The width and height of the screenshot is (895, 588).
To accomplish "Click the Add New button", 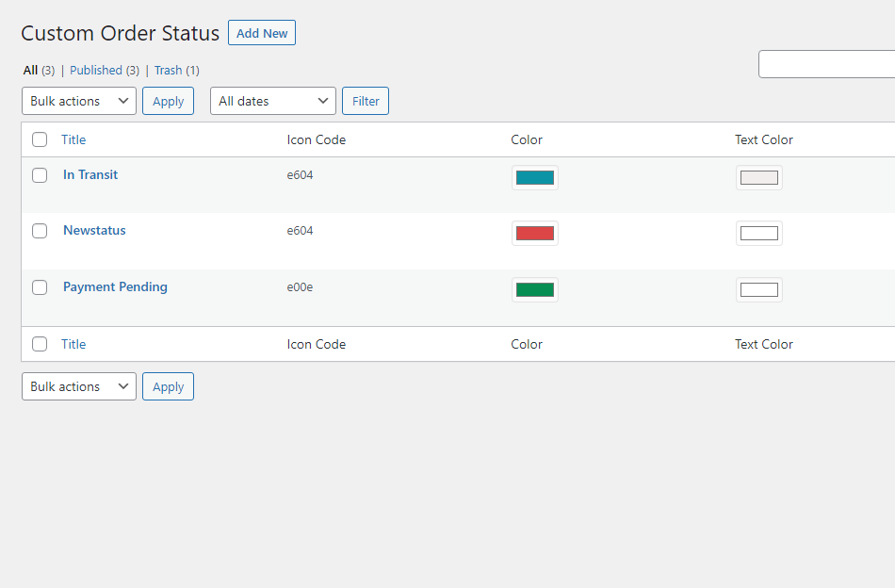I will pos(261,32).
